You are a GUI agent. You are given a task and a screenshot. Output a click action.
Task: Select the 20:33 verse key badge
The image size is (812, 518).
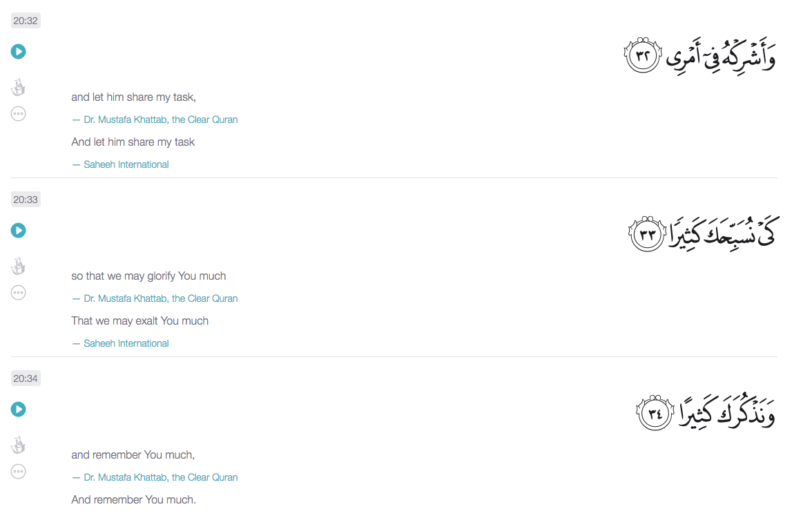tap(26, 200)
